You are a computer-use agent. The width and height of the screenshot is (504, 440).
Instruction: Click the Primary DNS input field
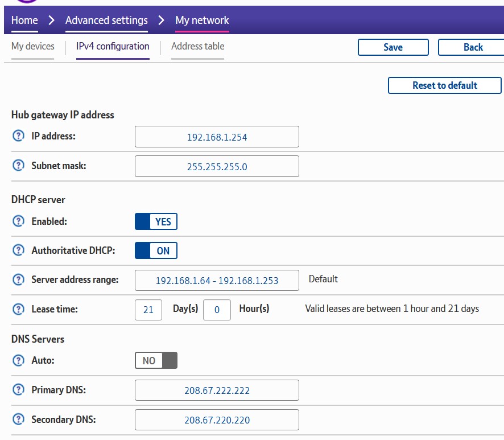tap(217, 390)
